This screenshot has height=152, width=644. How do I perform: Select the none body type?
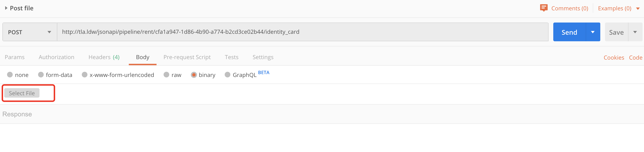[10, 75]
